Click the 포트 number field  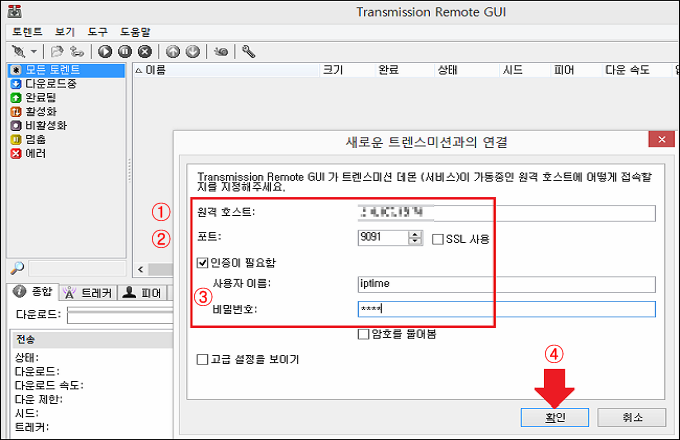pos(382,237)
